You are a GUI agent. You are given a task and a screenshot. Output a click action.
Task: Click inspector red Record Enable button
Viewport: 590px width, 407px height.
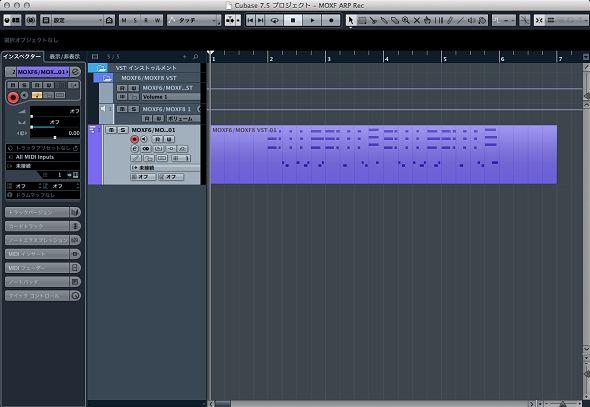click(13, 97)
